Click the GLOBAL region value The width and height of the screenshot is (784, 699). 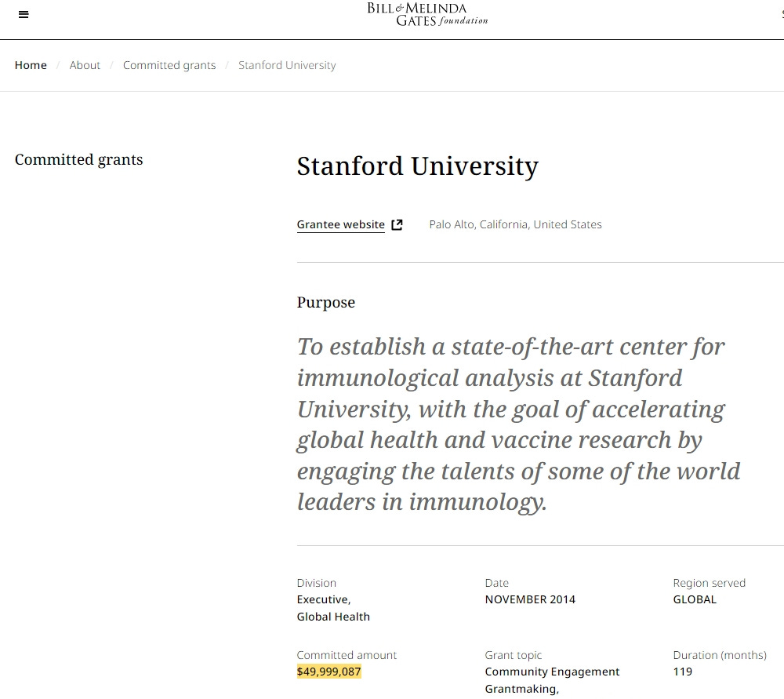[695, 599]
